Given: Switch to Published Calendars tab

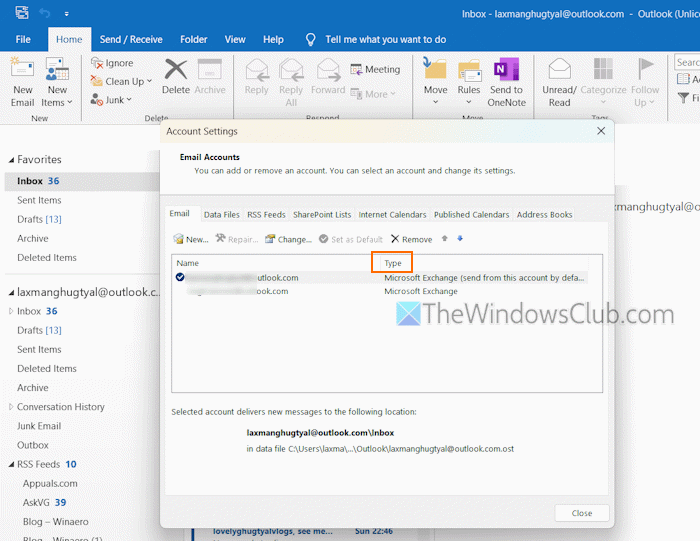Looking at the screenshot, I should tap(471, 215).
